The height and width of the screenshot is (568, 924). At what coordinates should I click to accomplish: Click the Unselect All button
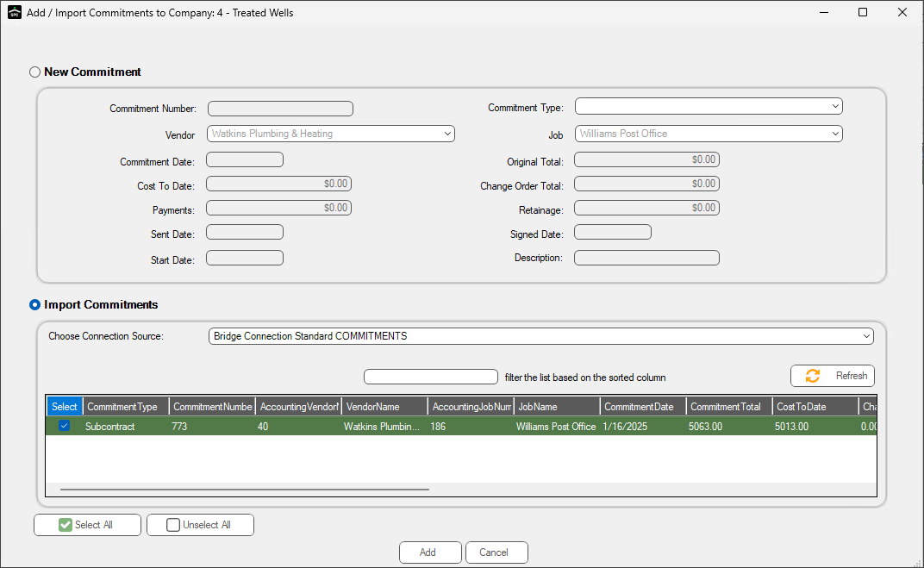(200, 525)
